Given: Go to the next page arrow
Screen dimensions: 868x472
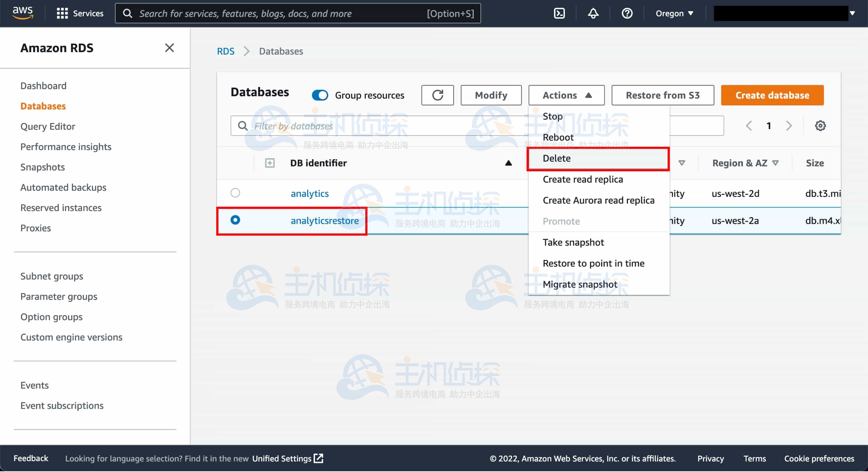Looking at the screenshot, I should point(789,126).
